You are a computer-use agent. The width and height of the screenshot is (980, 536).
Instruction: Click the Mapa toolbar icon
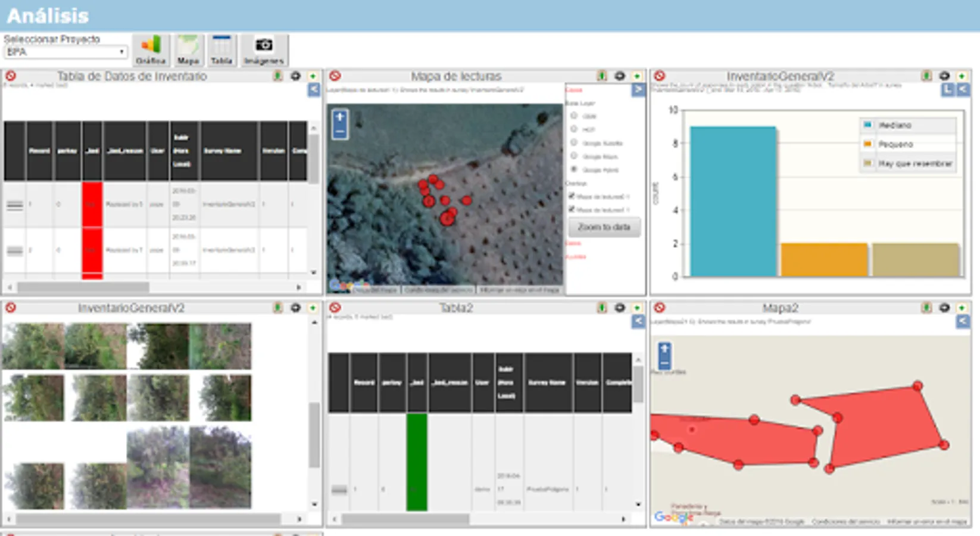(x=188, y=50)
